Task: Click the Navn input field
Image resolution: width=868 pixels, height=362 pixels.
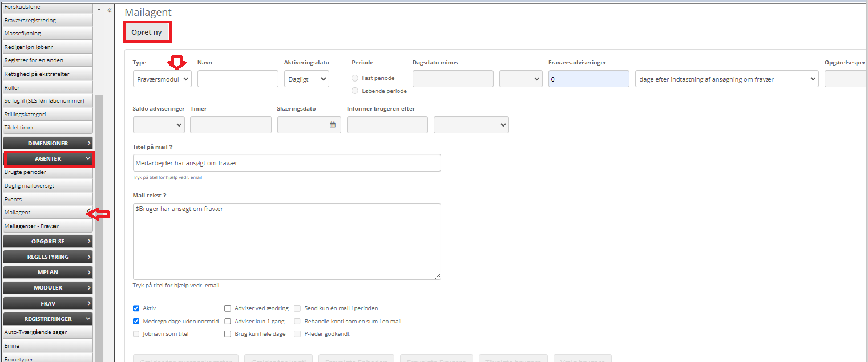Action: click(x=237, y=79)
